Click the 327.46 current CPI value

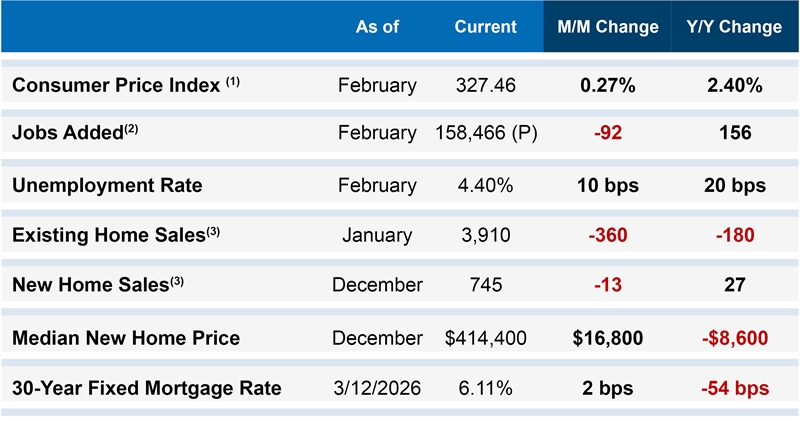(x=485, y=85)
